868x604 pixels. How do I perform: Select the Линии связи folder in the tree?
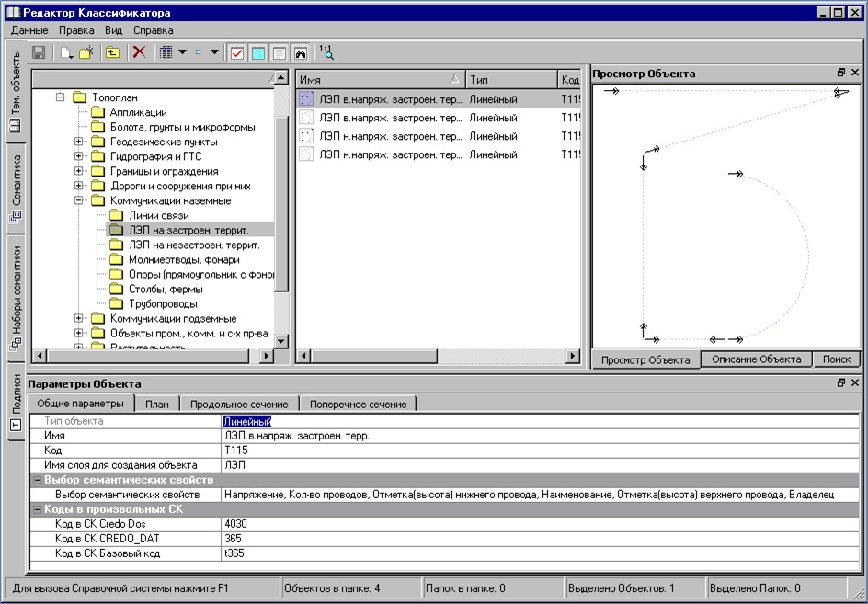[159, 215]
